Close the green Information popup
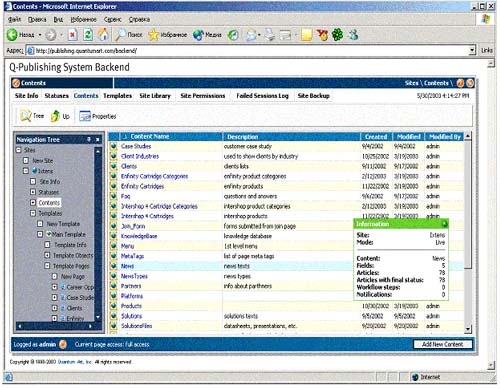The width and height of the screenshot is (500, 389). 444,224
